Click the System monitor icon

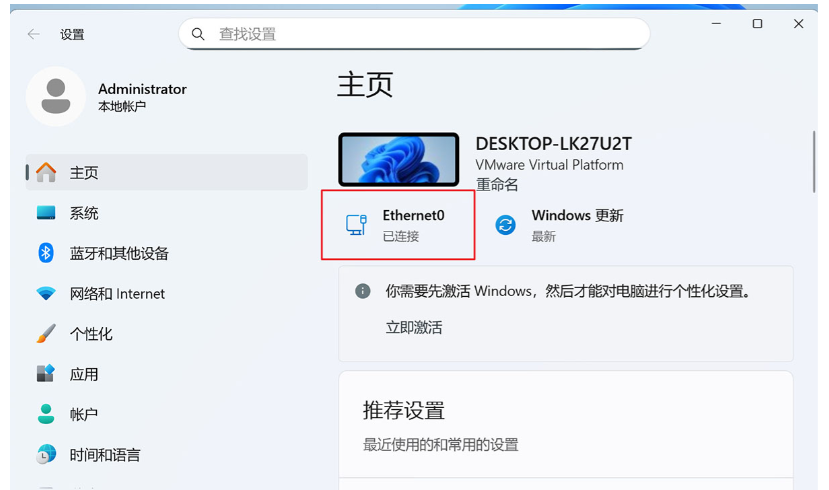[46, 213]
